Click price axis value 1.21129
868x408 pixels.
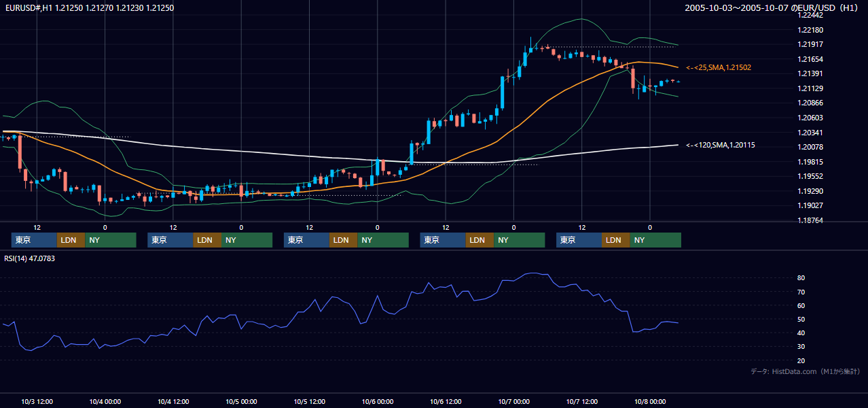(x=811, y=88)
